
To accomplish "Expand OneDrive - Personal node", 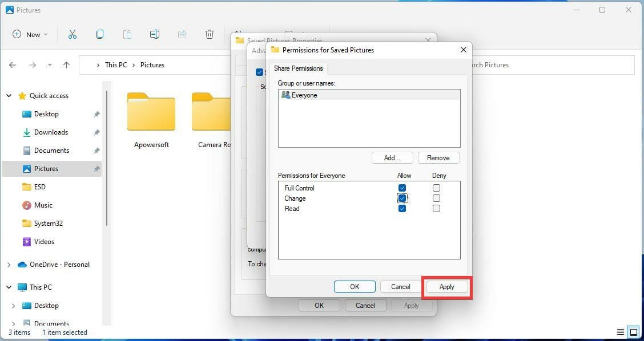I will 9,265.
